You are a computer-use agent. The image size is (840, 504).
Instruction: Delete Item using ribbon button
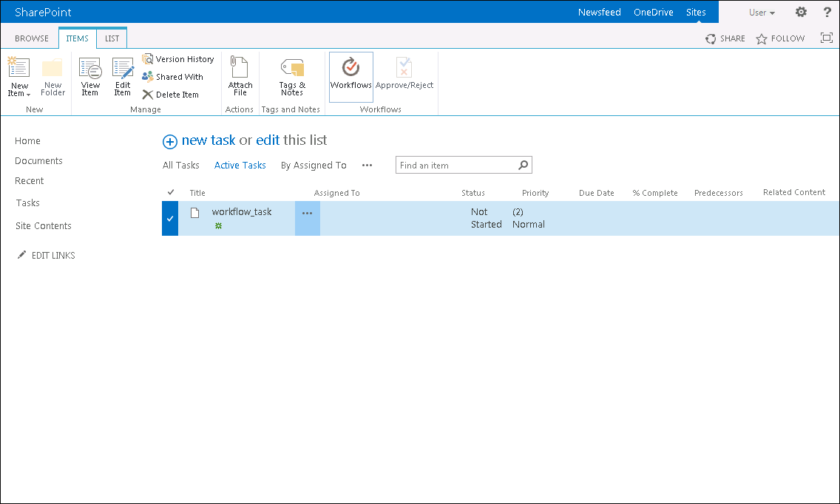171,95
